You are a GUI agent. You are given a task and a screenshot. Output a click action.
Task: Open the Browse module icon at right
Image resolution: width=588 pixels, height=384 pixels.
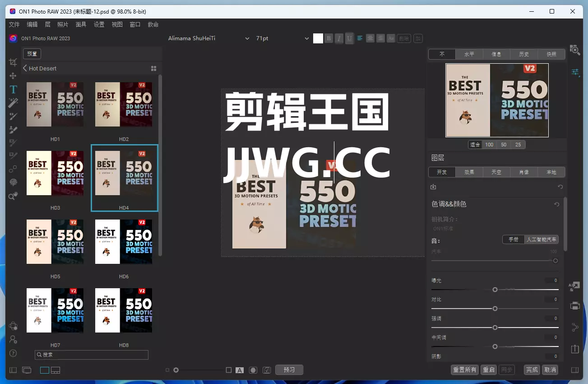(575, 50)
